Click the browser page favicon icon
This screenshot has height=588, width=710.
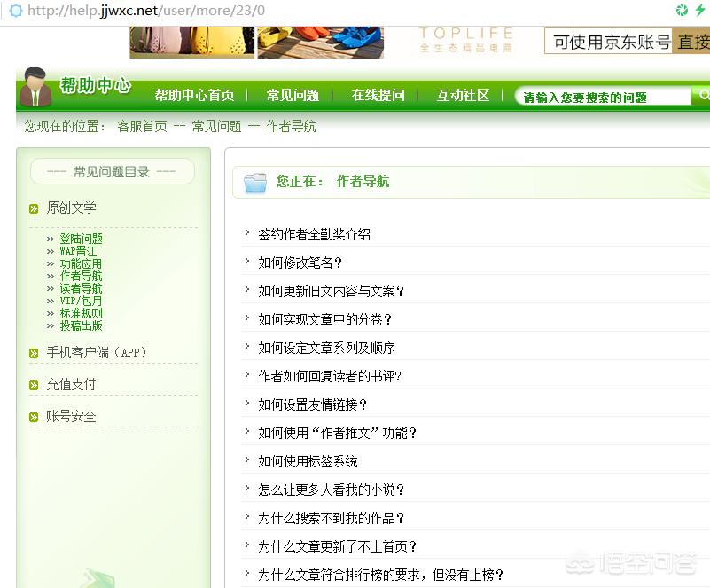[x=15, y=10]
